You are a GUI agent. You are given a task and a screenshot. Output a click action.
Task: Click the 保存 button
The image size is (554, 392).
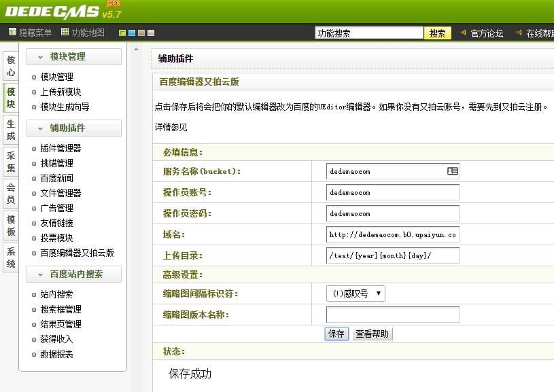click(x=336, y=334)
